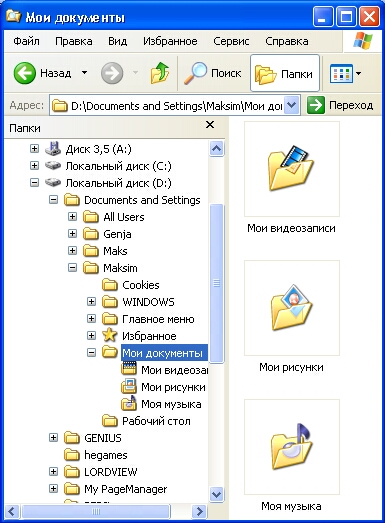Viewport: 385px width, 523px height.
Task: Select Мои видеозаписи film icon in tree
Action: (129, 369)
